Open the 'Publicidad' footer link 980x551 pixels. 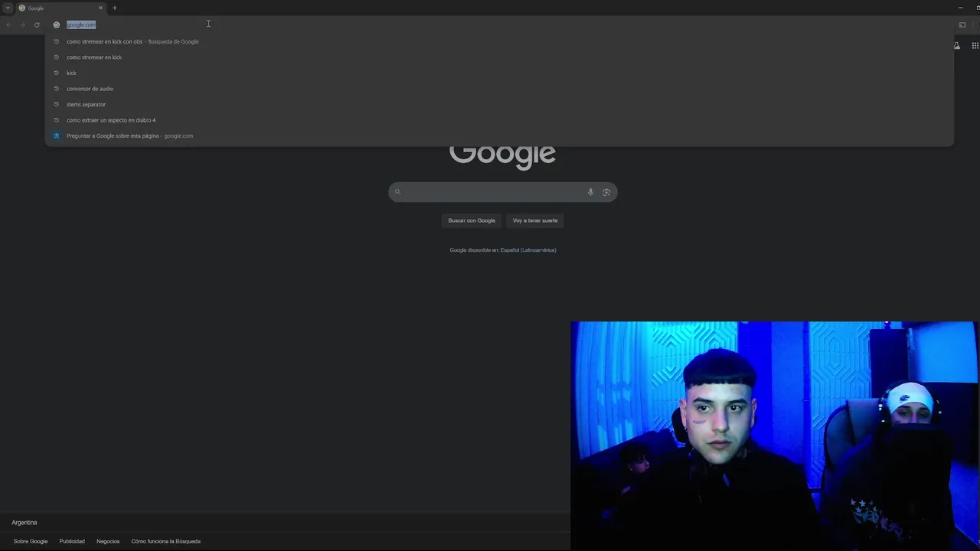point(72,541)
